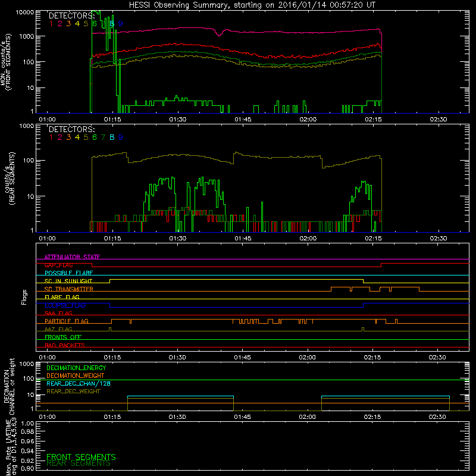This screenshot has height=476, width=476.
Task: Click the ECLIPSE_FLAG label
Action: tap(65, 305)
